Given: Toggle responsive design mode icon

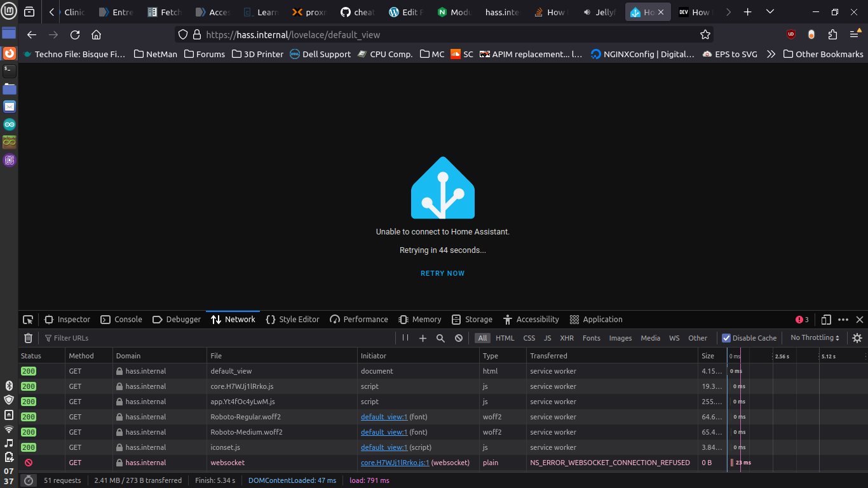Looking at the screenshot, I should (826, 320).
